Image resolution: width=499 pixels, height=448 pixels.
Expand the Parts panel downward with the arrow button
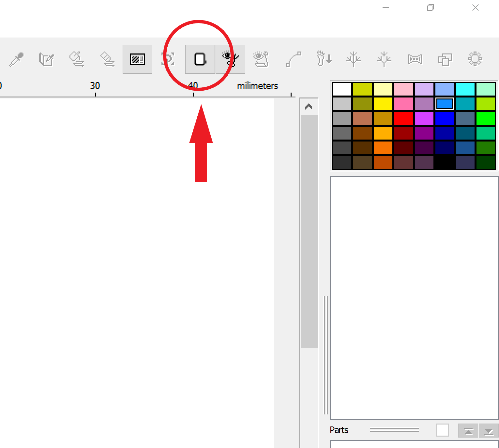pos(489,430)
